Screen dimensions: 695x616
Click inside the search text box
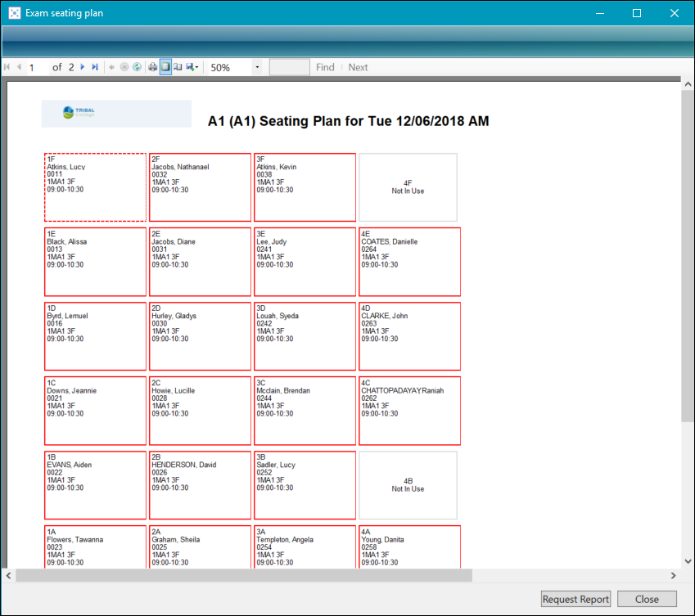pos(289,67)
